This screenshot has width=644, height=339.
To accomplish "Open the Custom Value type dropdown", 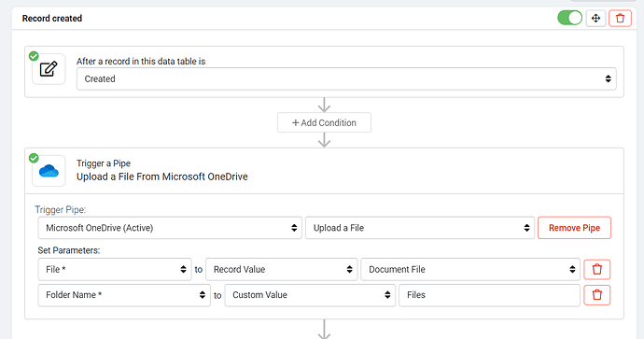I will click(x=310, y=295).
